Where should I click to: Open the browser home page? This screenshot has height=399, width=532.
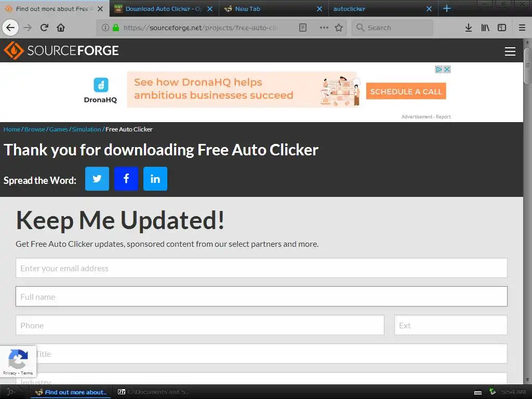coord(61,28)
